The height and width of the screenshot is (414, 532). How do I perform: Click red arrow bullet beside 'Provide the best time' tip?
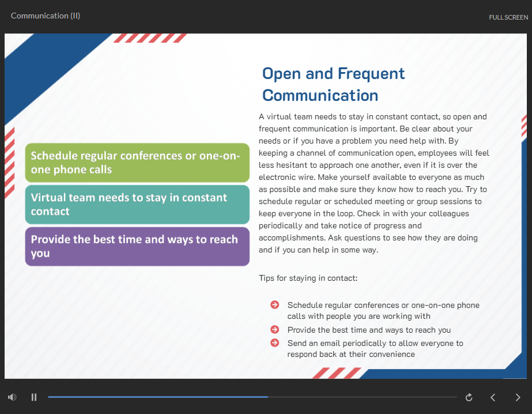pyautogui.click(x=275, y=330)
